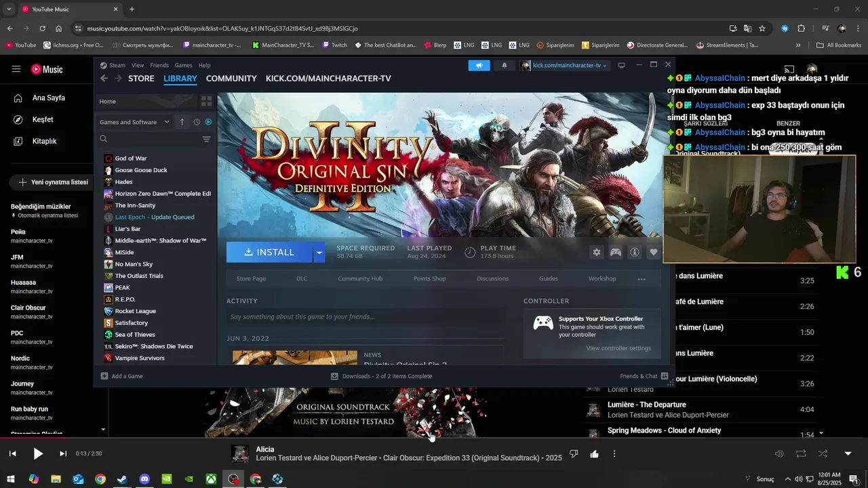The image size is (868, 488).
Task: Sort library ascending with the arrow icon
Action: pos(182,122)
